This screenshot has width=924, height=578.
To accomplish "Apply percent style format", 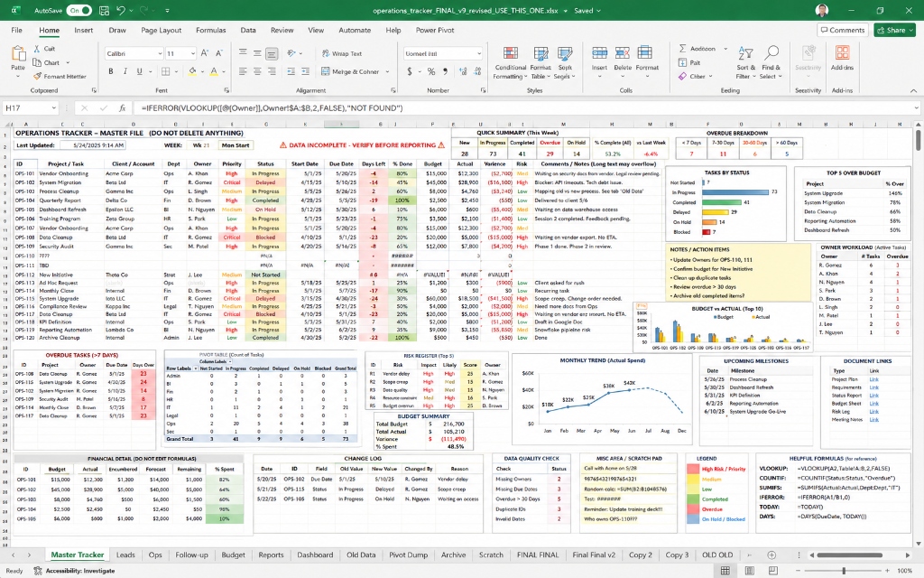I will (x=431, y=71).
